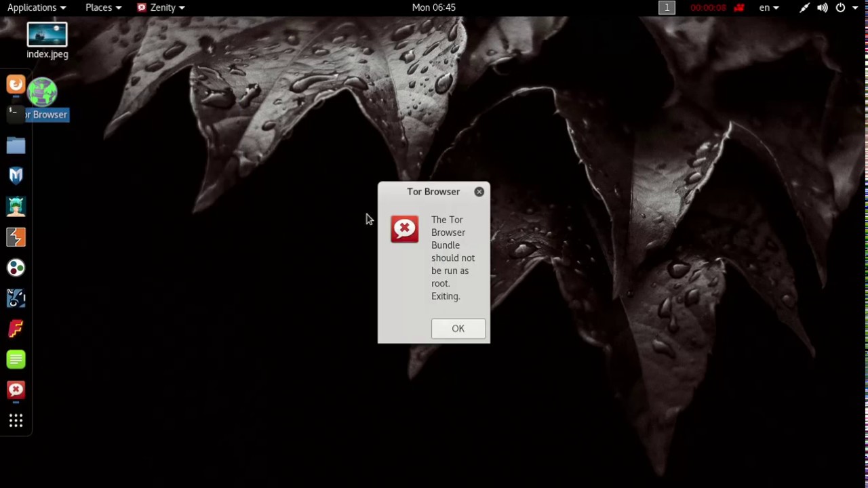Select the Tor Browser desktop launcher

click(x=43, y=100)
